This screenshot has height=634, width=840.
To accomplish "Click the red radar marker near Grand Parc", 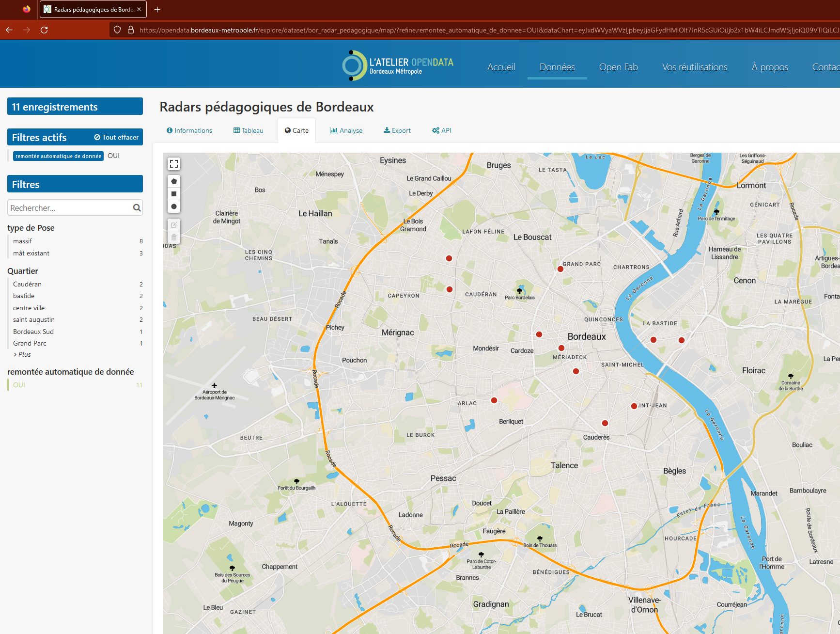I will [x=560, y=269].
